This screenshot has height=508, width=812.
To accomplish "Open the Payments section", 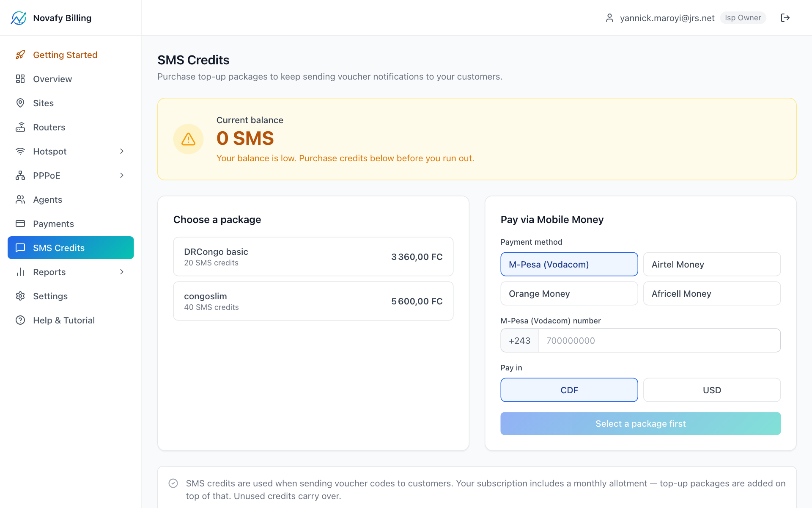I will (x=71, y=224).
